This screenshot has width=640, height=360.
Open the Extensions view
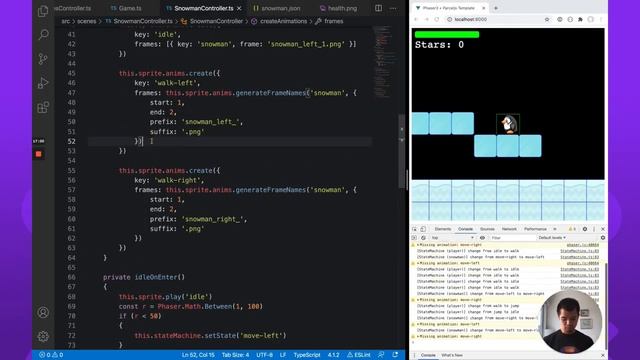click(43, 107)
